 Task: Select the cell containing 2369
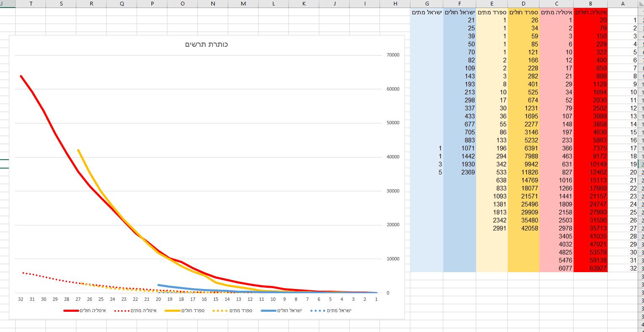click(x=460, y=172)
